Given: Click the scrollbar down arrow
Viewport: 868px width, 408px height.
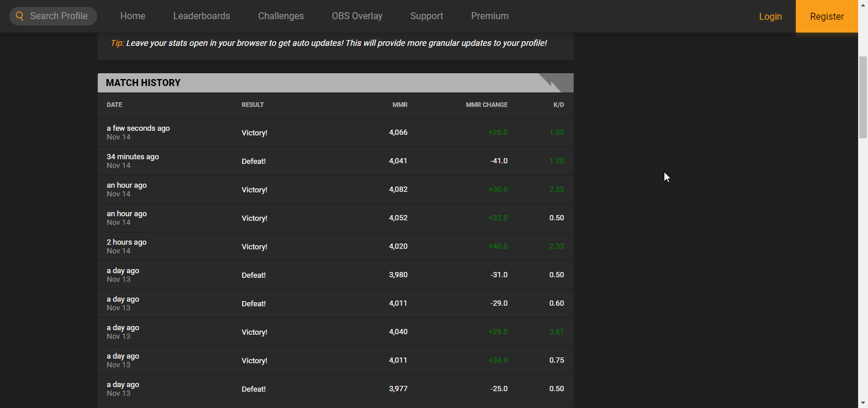Looking at the screenshot, I should (863, 403).
